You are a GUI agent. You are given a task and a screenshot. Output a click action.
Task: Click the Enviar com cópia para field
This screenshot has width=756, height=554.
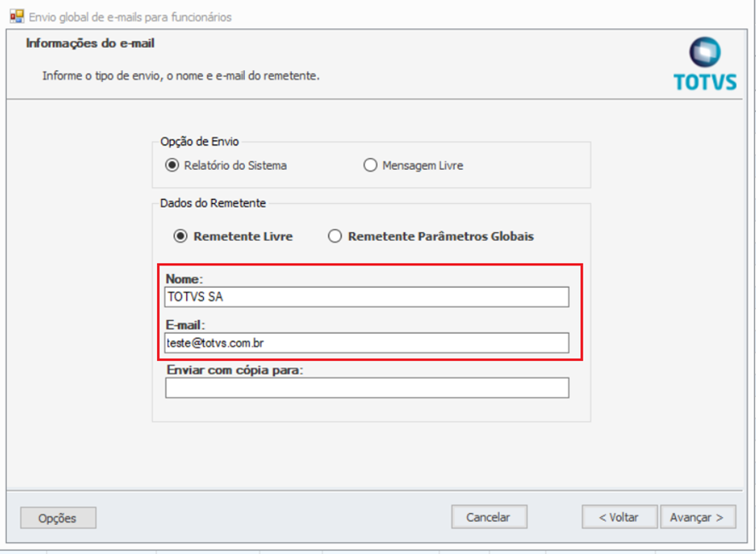pos(367,388)
